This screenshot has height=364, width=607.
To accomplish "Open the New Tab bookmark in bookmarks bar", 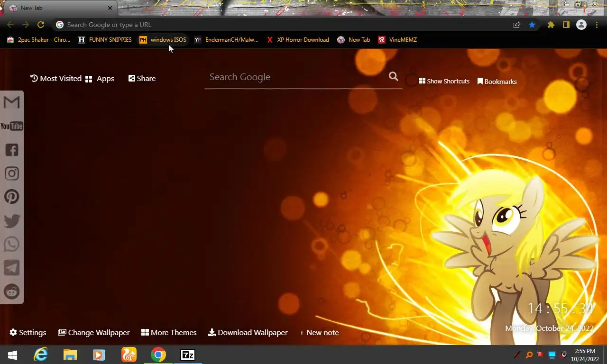I will (x=354, y=40).
